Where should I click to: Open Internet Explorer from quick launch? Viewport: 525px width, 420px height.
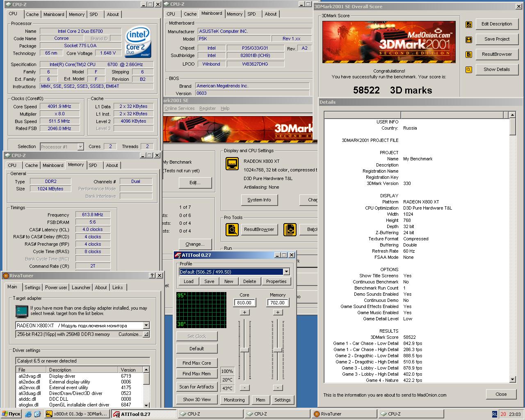[x=28, y=414]
